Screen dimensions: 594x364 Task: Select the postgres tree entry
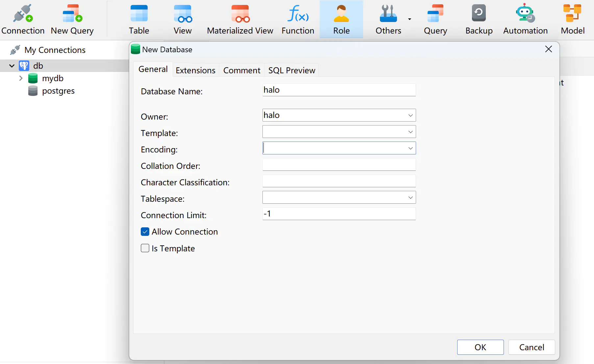(58, 91)
